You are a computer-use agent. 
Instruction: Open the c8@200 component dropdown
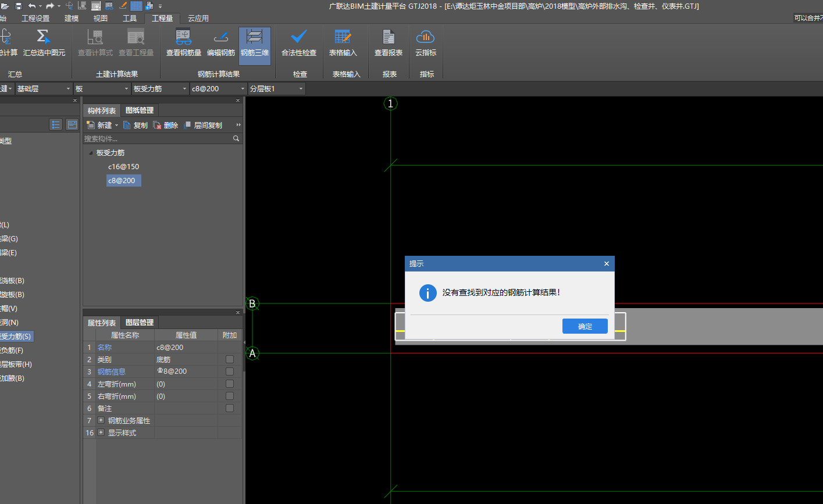pos(218,88)
